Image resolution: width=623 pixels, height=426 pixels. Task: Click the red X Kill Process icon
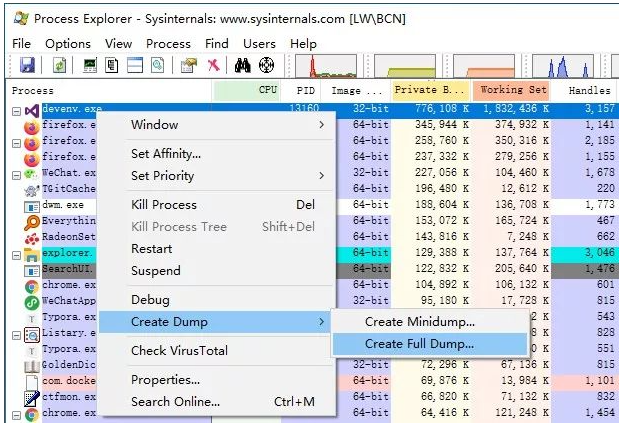(x=213, y=65)
